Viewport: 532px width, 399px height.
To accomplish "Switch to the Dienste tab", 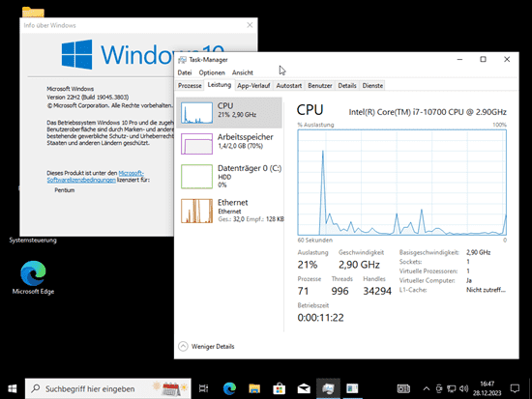I will click(x=372, y=86).
